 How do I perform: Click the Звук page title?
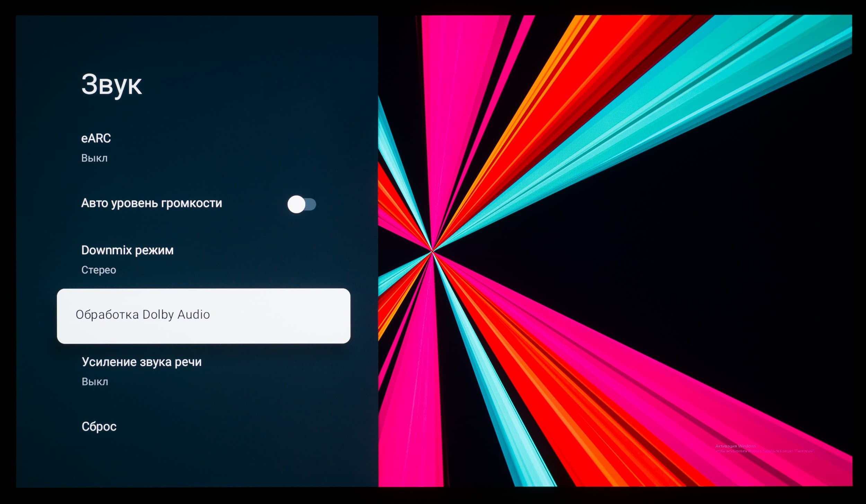tap(111, 85)
